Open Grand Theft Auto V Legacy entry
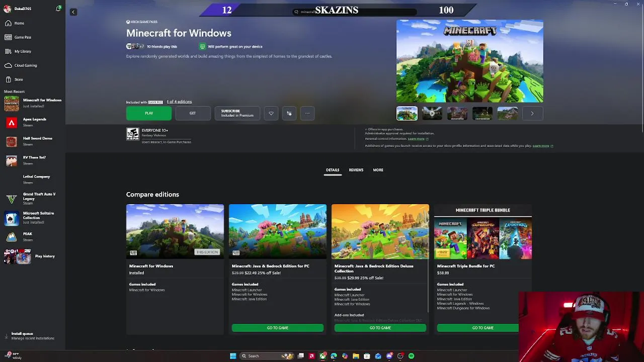Image resolution: width=644 pixels, height=362 pixels. (x=33, y=199)
